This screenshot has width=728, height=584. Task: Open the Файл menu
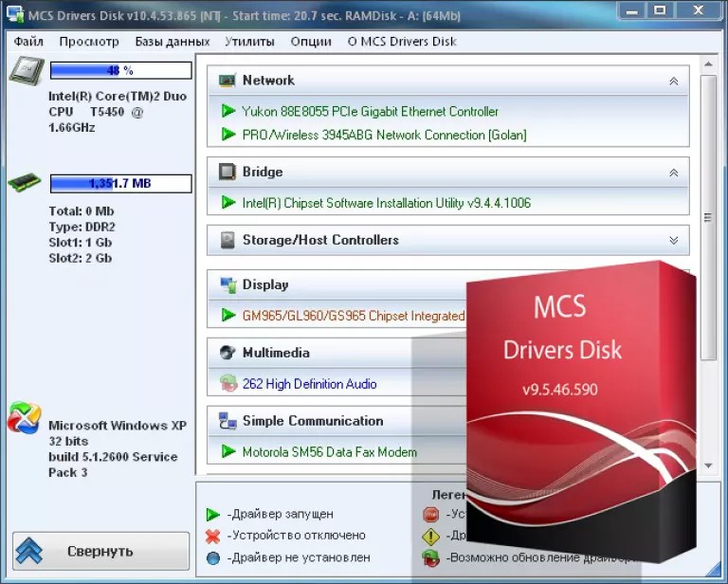point(28,42)
